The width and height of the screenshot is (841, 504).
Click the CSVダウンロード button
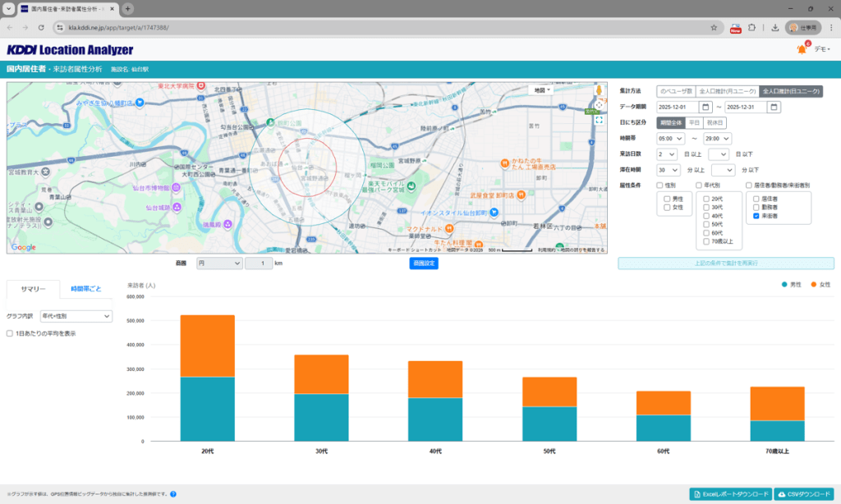(x=804, y=494)
